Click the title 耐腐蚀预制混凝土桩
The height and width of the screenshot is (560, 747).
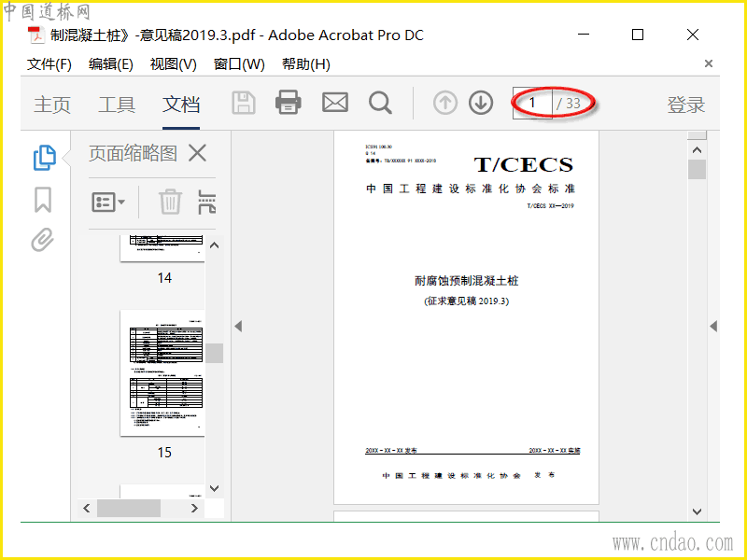tap(466, 281)
